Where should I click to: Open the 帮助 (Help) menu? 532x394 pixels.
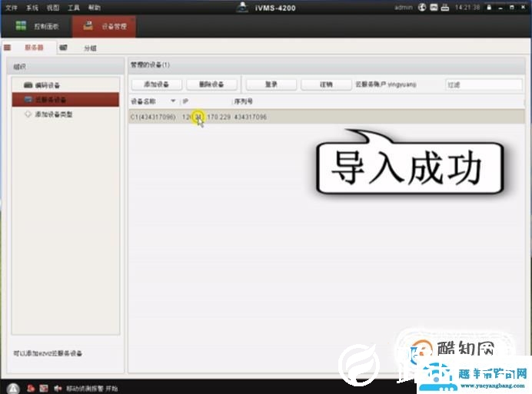tap(95, 8)
